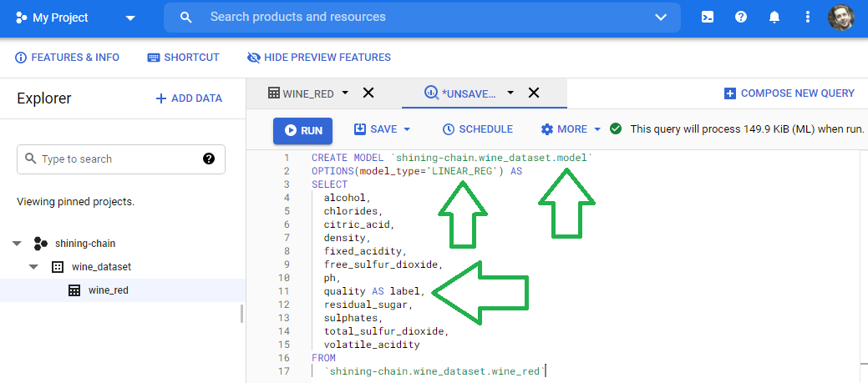Close the unsaved query tab
This screenshot has width=868, height=383.
point(534,93)
